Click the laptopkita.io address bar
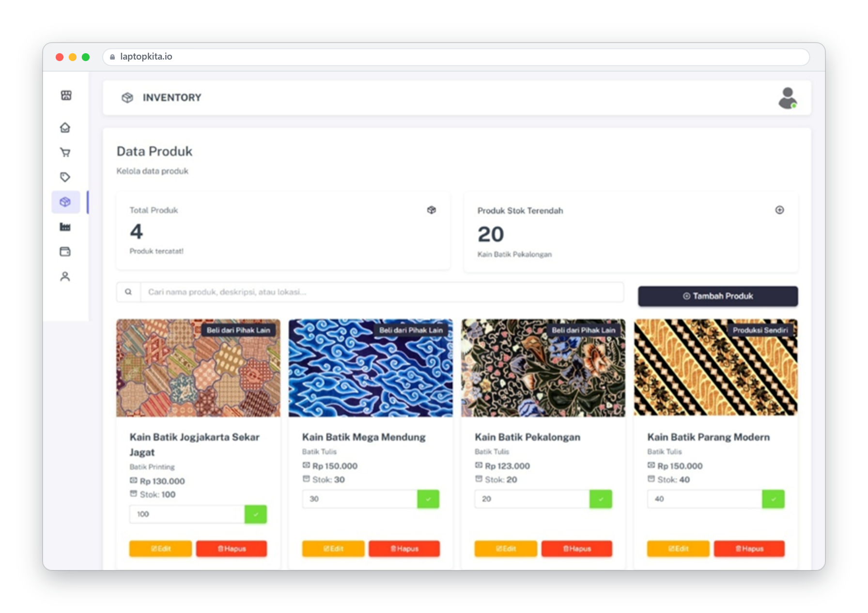 click(456, 57)
